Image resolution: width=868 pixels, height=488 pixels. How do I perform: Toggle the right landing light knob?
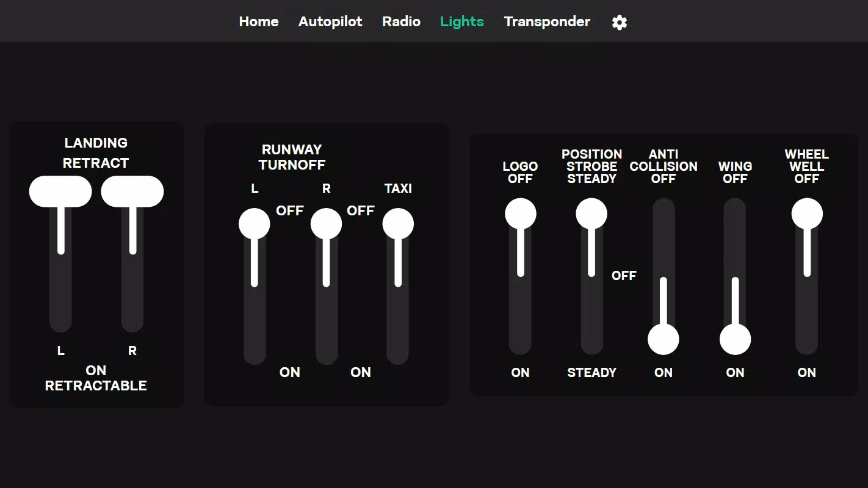132,192
